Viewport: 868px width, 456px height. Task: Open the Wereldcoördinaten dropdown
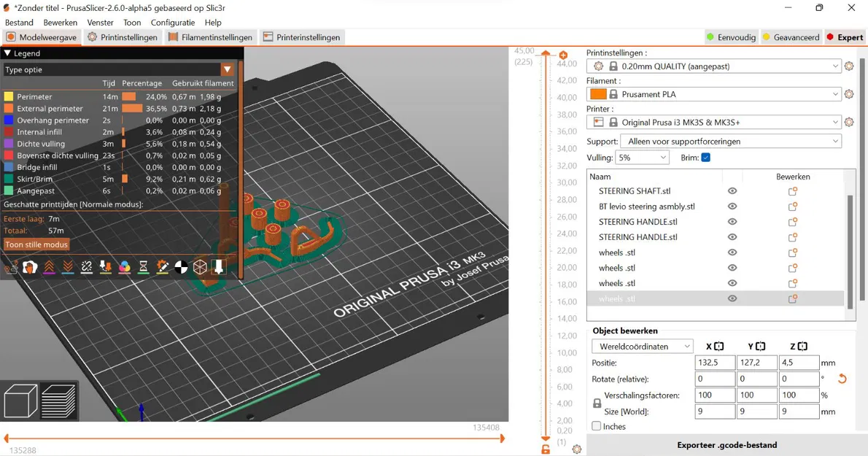(642, 347)
